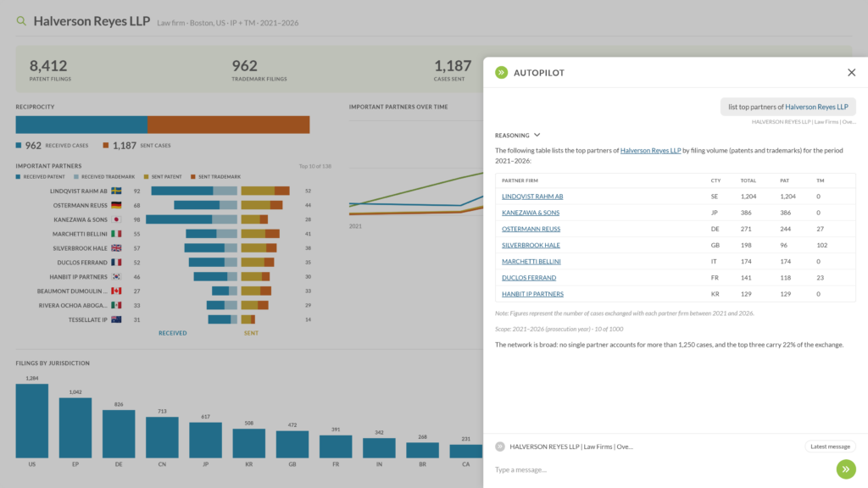Open the Hanbit IP Partners link in table
868x488 pixels.
pos(532,294)
